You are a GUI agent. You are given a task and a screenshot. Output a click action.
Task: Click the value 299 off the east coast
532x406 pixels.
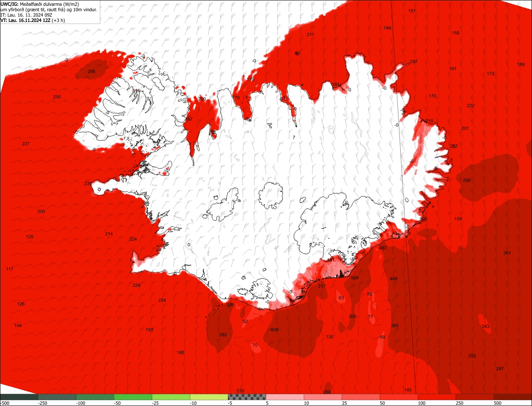467,180
